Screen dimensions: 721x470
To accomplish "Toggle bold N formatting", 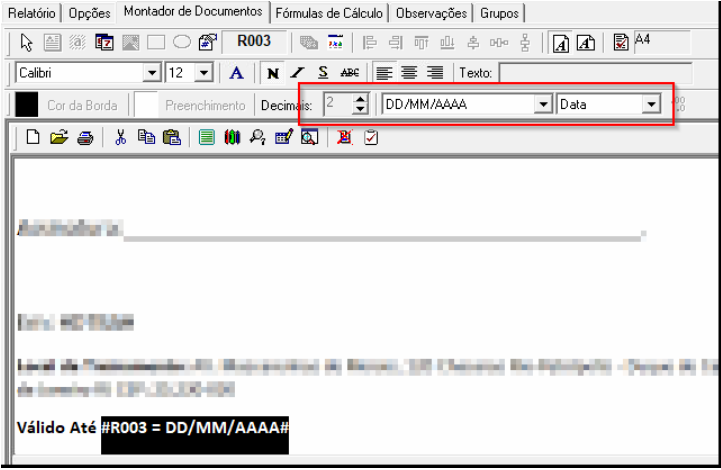I will click(272, 73).
